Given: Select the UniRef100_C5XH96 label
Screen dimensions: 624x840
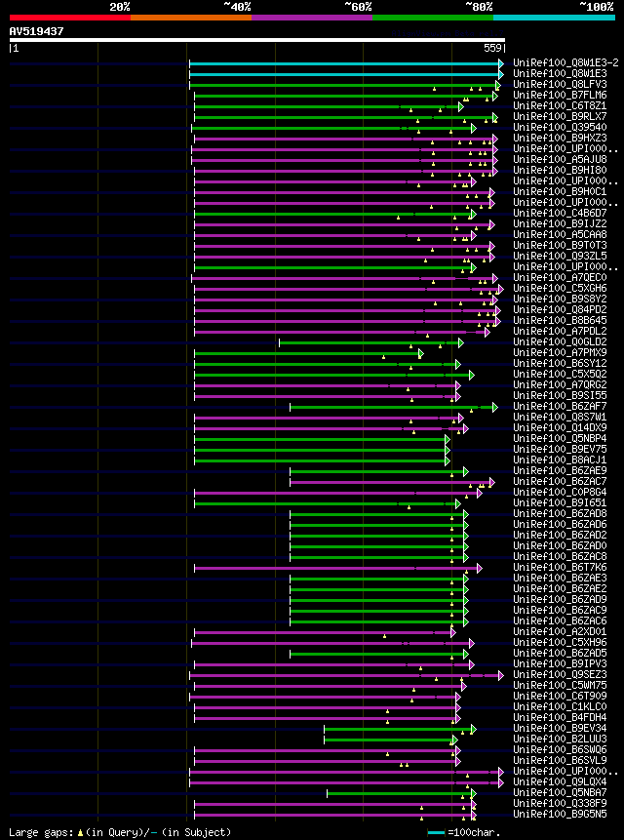Looking at the screenshot, I should [x=561, y=642].
